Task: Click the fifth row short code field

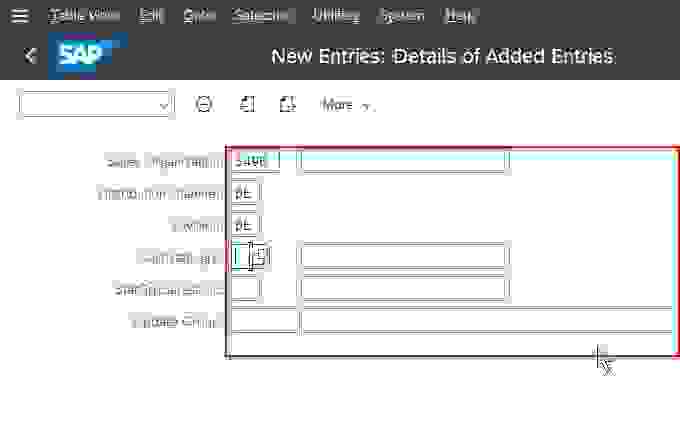Action: point(245,288)
